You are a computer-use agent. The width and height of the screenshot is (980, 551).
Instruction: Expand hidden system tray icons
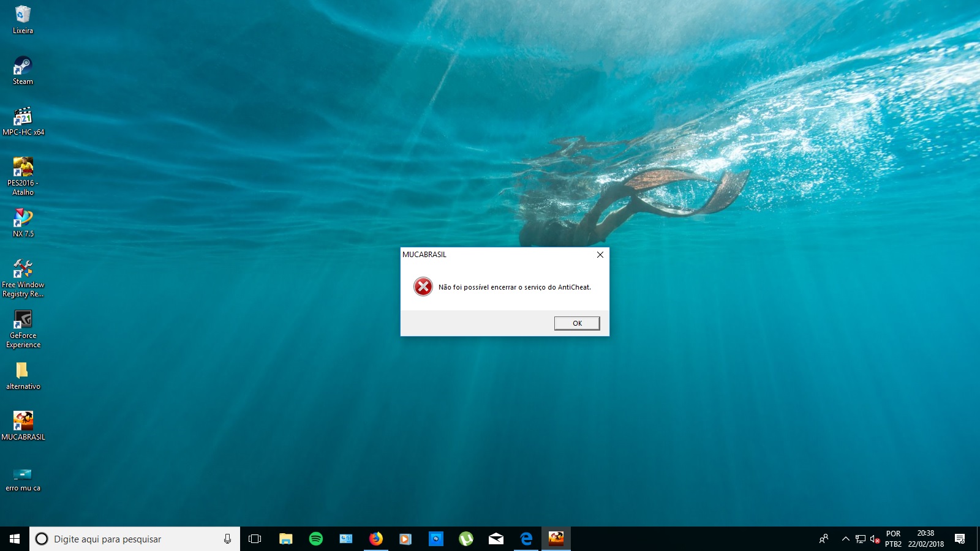tap(845, 539)
